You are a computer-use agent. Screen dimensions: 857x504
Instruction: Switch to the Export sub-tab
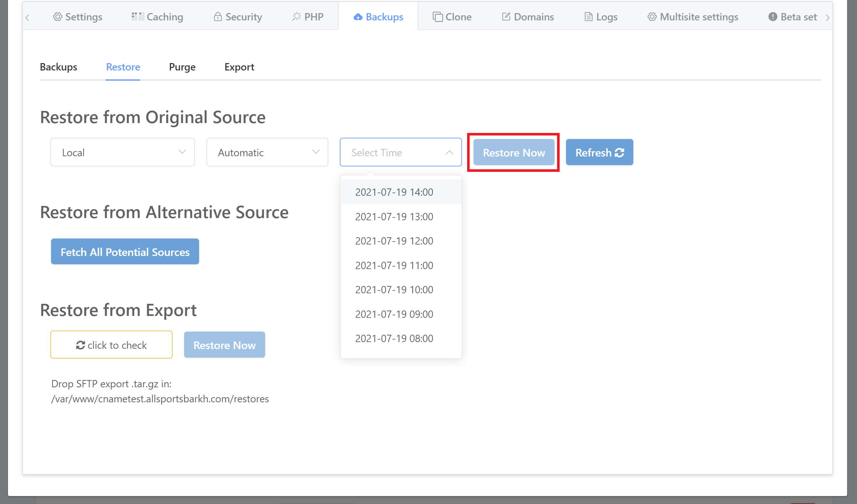coord(239,67)
